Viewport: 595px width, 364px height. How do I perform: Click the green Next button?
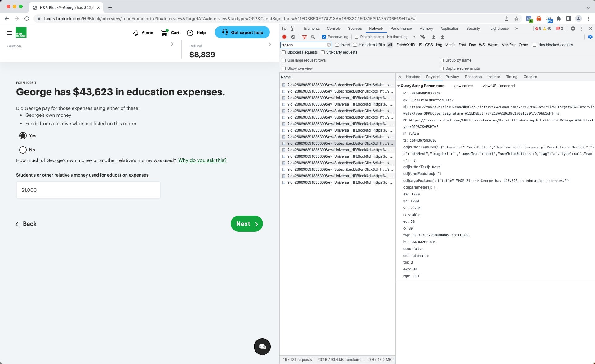point(246,224)
